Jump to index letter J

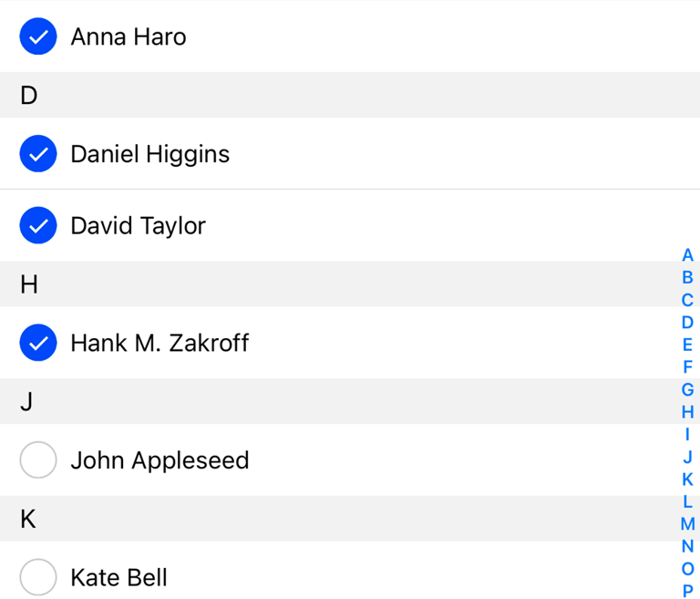687,457
